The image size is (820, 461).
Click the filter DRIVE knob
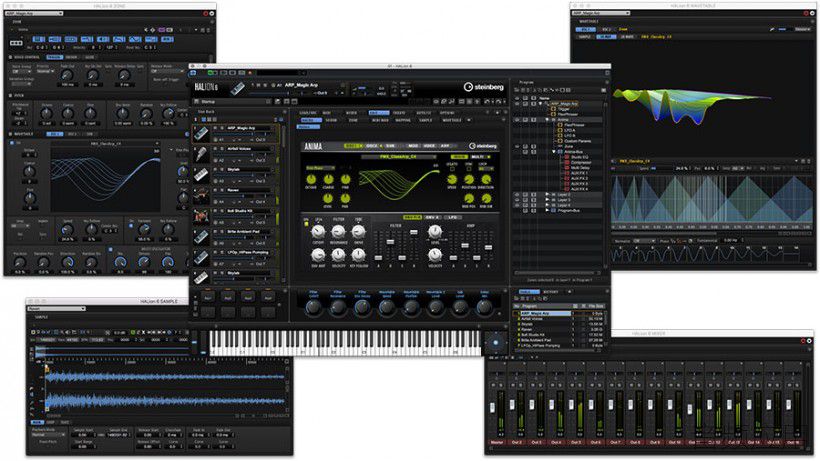358,231
